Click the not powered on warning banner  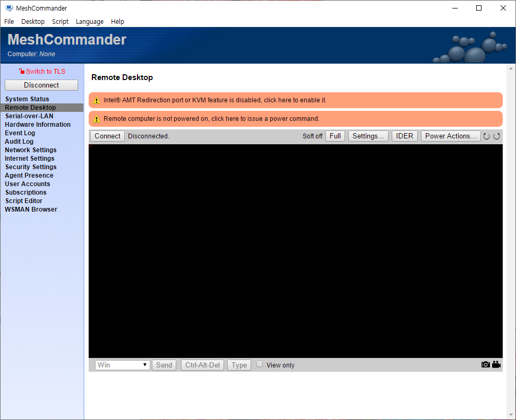click(x=296, y=119)
